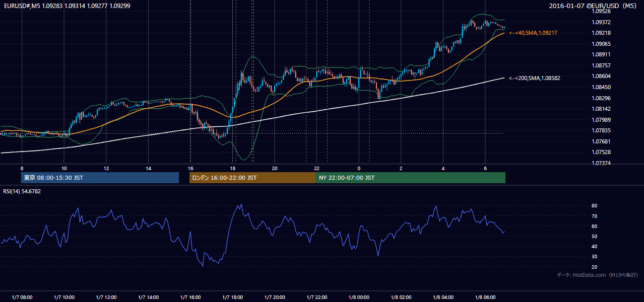Click the 1/7 22:00 time axis label
Screen dimensions: 644x302
316,297
